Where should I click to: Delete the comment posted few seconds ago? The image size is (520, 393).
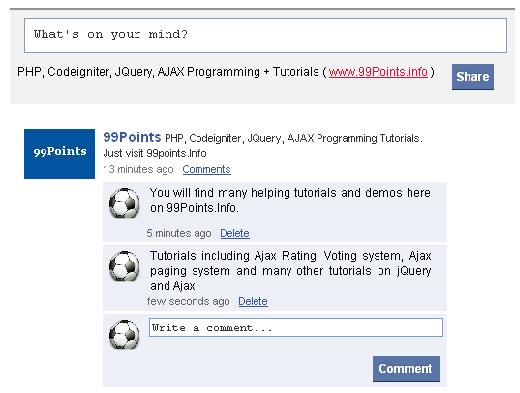pos(253,301)
